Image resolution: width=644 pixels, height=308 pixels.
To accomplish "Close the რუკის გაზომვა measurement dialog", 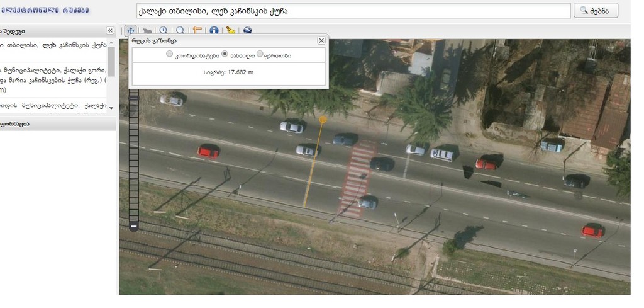I will pyautogui.click(x=321, y=40).
